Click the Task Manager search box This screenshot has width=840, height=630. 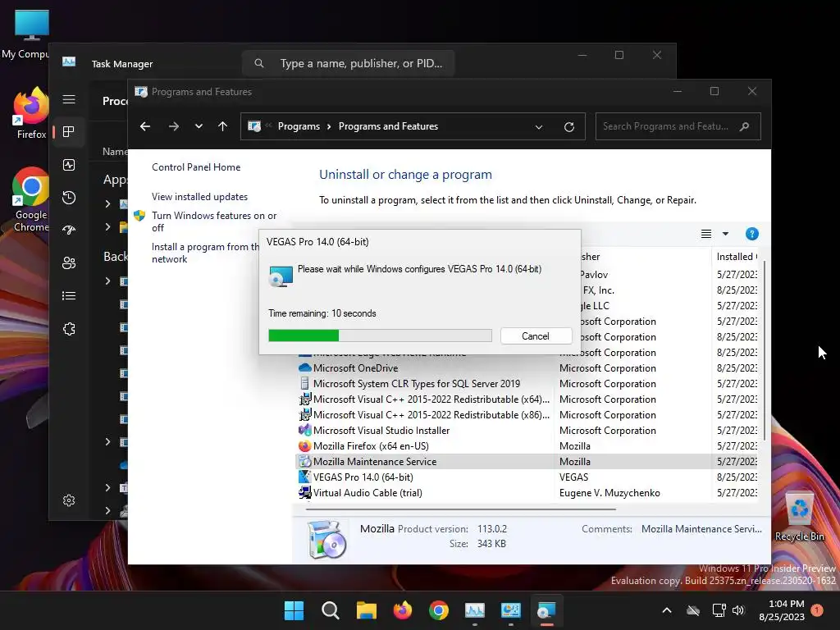point(348,63)
